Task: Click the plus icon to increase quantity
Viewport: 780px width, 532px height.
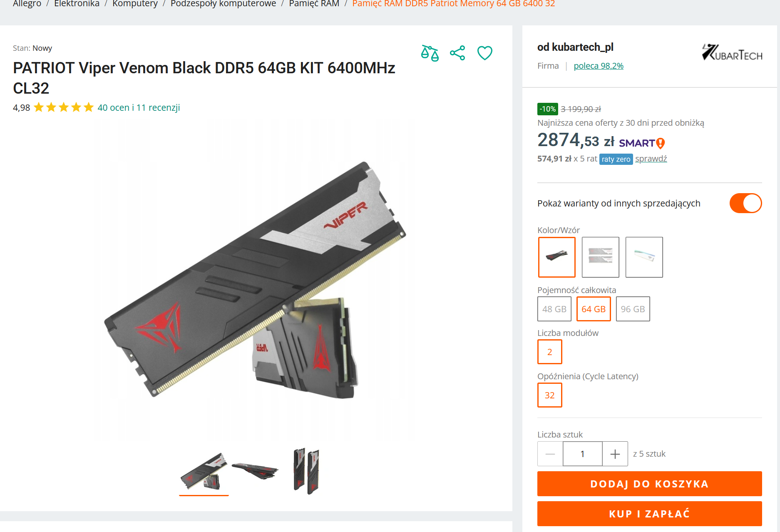Action: coord(615,454)
